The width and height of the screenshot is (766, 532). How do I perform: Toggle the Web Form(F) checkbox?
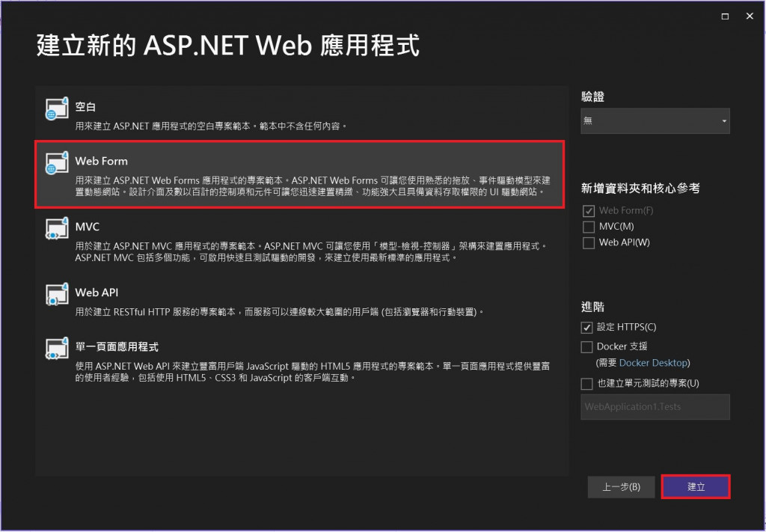[589, 210]
